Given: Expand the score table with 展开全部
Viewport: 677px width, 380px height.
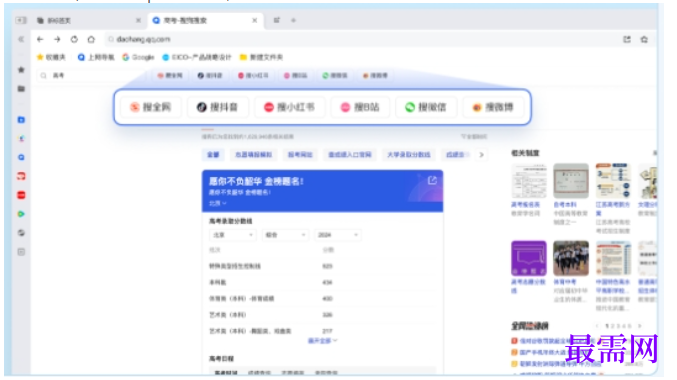Looking at the screenshot, I should [322, 341].
